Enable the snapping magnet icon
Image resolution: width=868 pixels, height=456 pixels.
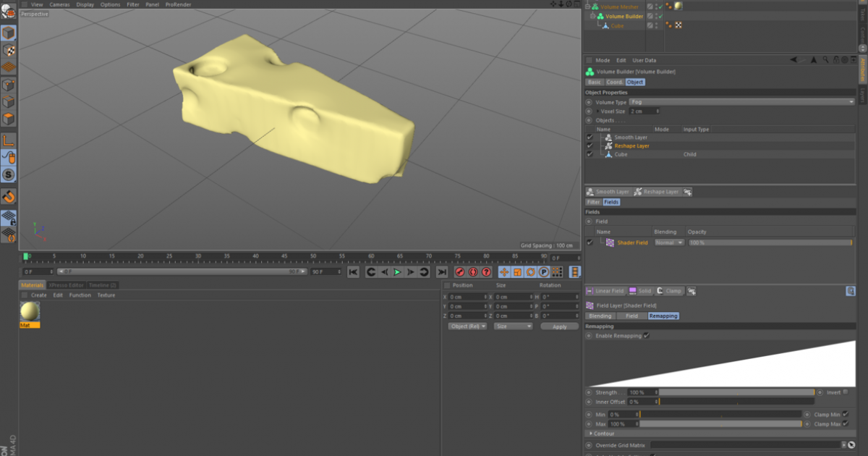[x=9, y=196]
